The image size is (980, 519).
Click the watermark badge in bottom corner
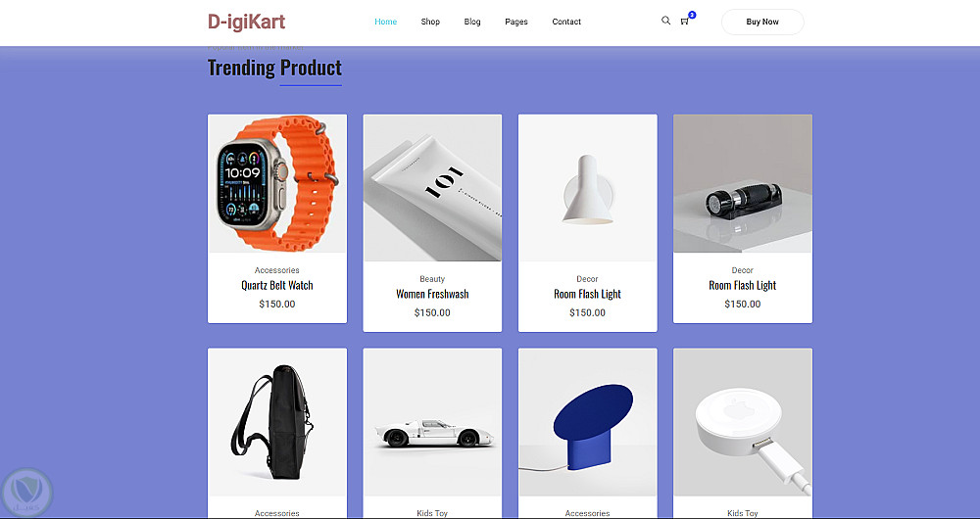26,492
